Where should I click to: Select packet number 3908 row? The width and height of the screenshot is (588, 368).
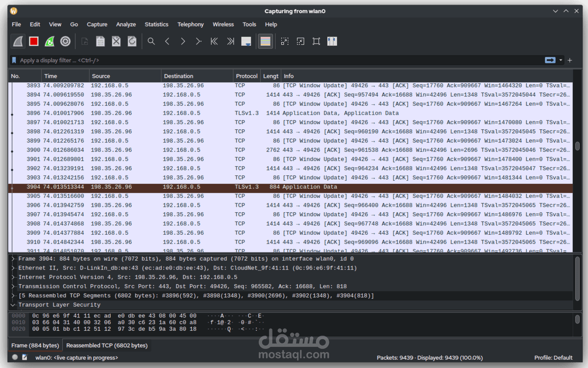290,223
